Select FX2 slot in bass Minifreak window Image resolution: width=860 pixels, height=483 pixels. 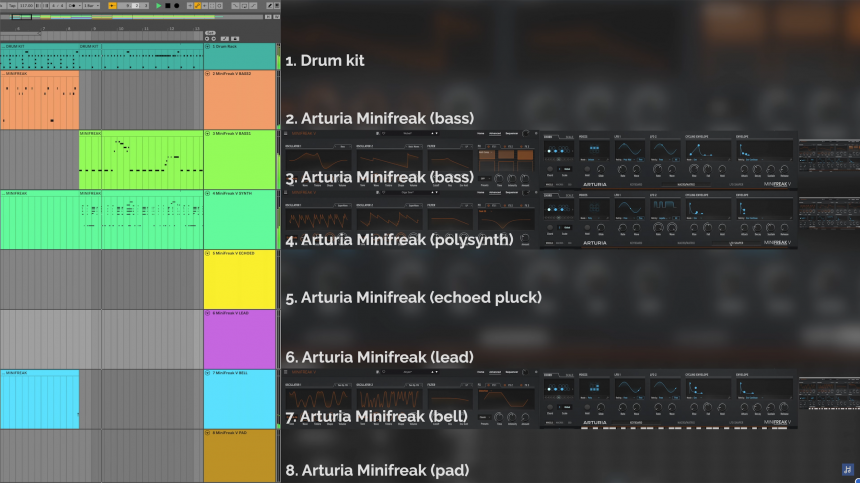(x=508, y=146)
